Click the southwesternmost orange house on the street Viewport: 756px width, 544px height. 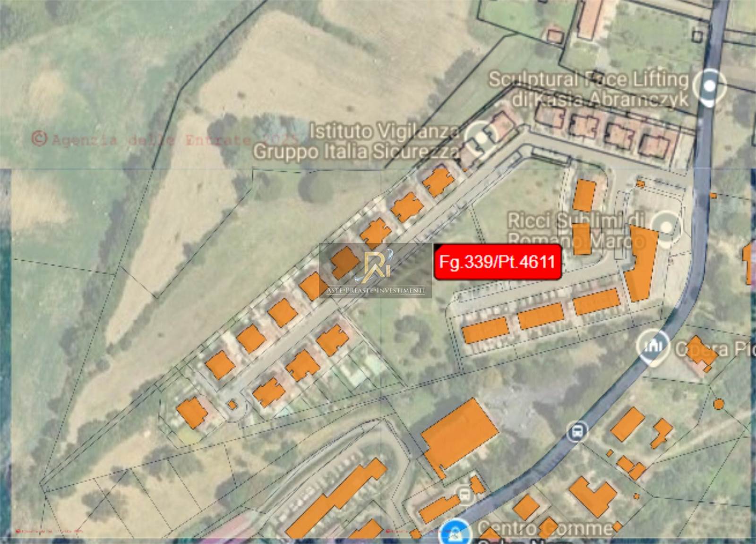[x=192, y=412]
